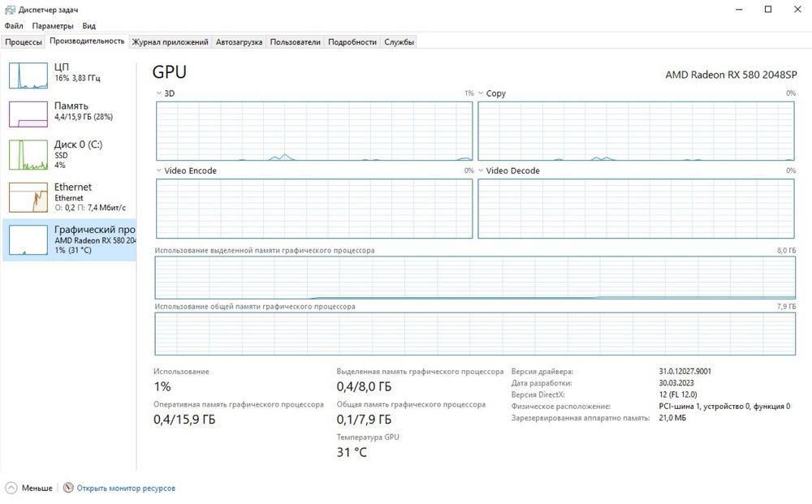Click the 0,1/7,9 ГБ shared memory value
The width and height of the screenshot is (812, 504).
364,419
